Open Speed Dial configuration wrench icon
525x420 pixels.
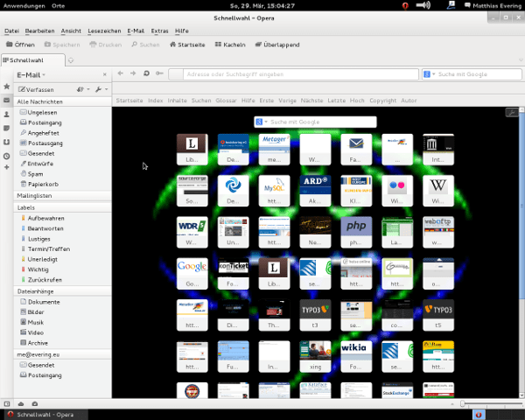click(x=512, y=113)
